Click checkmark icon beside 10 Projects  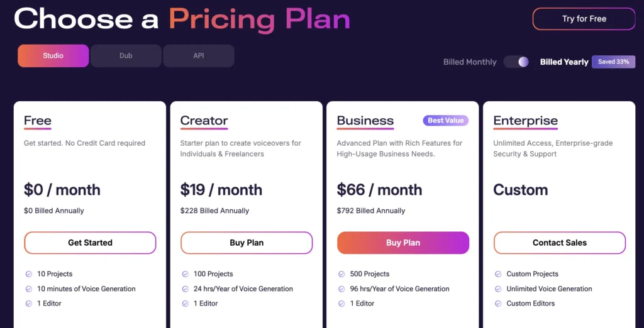(29, 274)
